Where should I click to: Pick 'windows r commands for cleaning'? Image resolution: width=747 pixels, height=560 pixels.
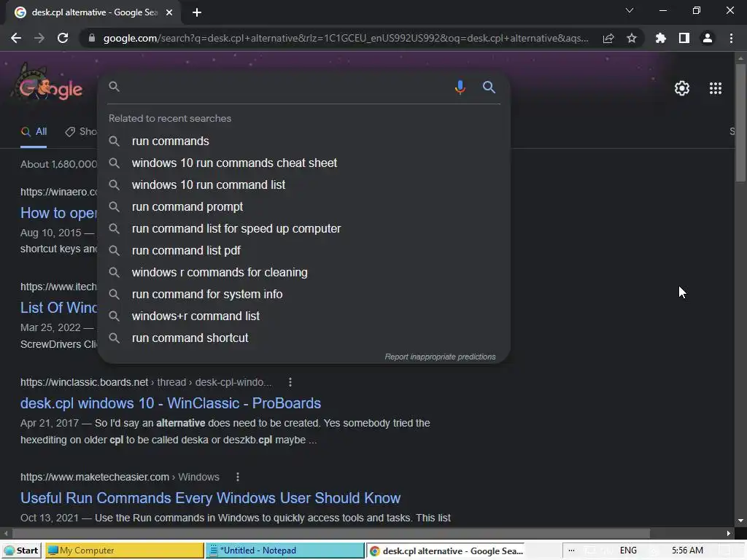click(303, 273)
